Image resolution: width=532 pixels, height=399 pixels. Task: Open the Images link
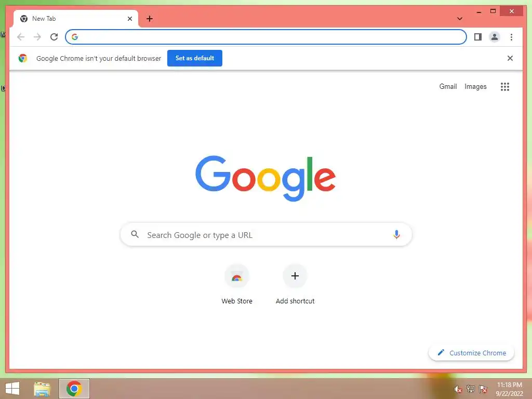click(x=475, y=87)
